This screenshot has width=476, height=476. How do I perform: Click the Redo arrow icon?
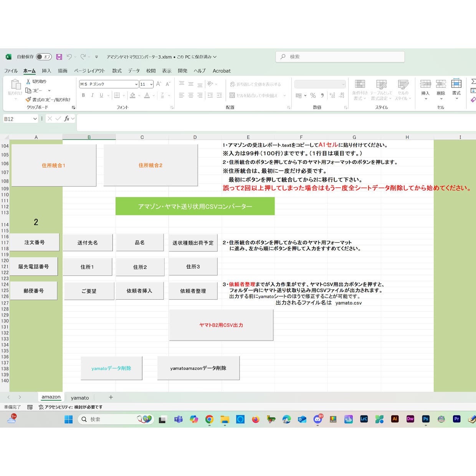(x=83, y=57)
